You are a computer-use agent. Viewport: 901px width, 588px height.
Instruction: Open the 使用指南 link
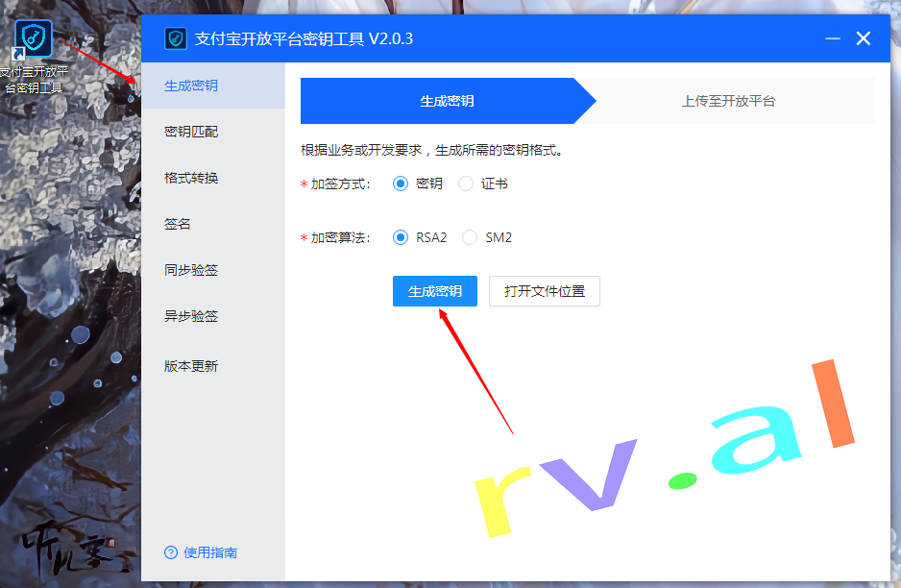[210, 552]
